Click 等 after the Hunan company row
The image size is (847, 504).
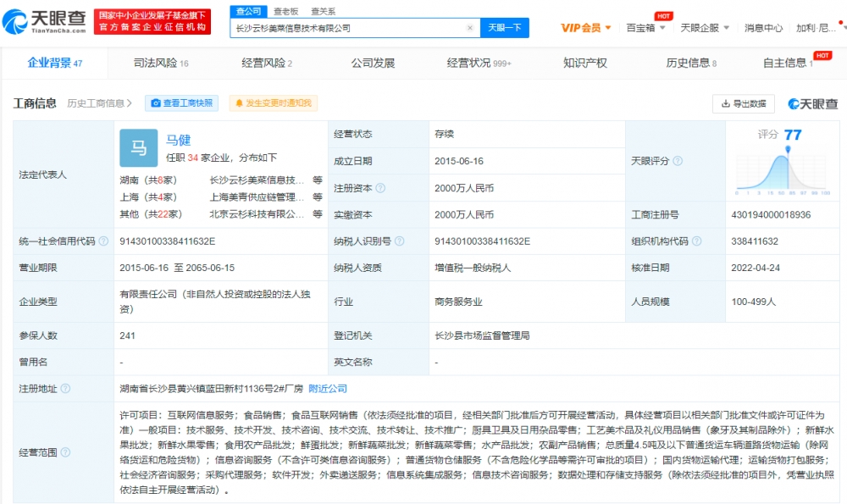coord(318,180)
